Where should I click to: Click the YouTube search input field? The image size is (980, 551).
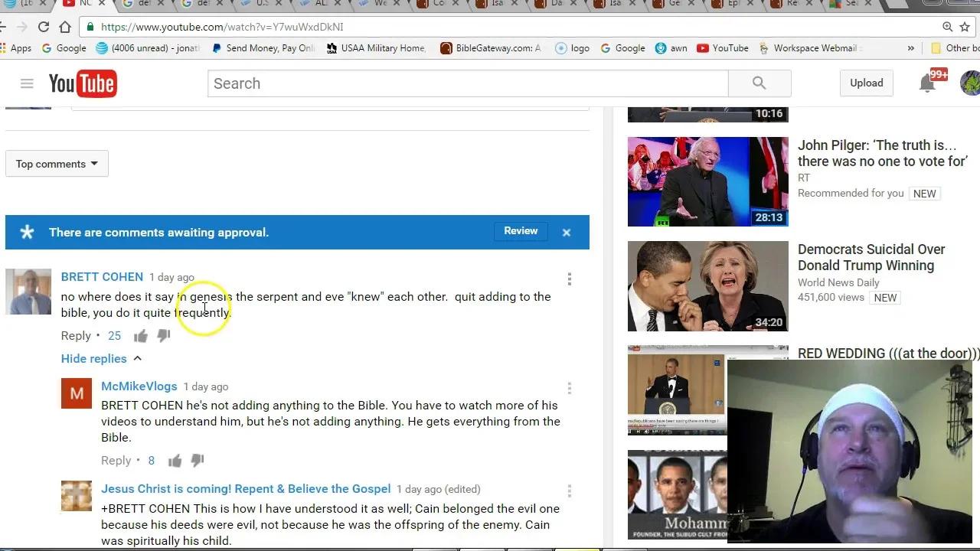click(x=467, y=83)
